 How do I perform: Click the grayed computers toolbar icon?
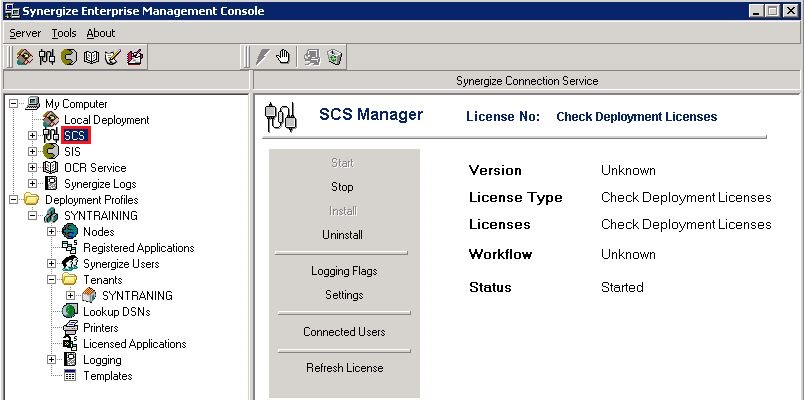pos(312,57)
